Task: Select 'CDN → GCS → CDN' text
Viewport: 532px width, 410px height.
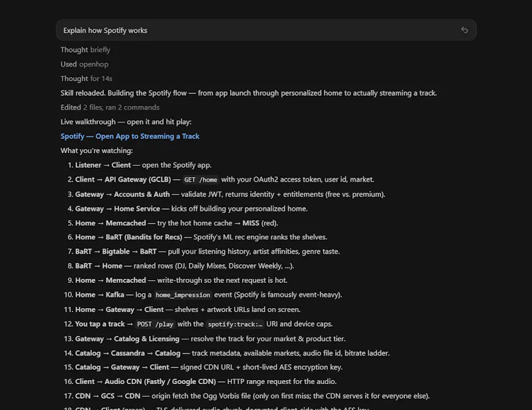Action: click(108, 396)
